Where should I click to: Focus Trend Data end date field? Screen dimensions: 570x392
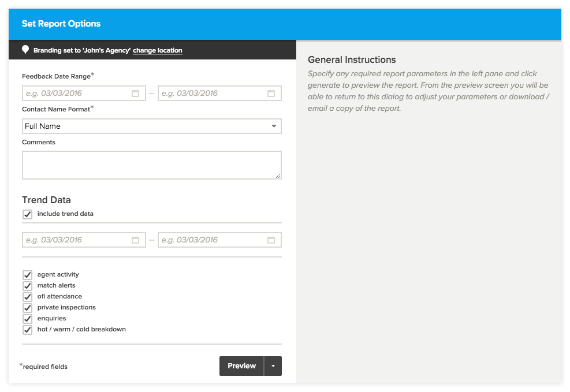[219, 240]
